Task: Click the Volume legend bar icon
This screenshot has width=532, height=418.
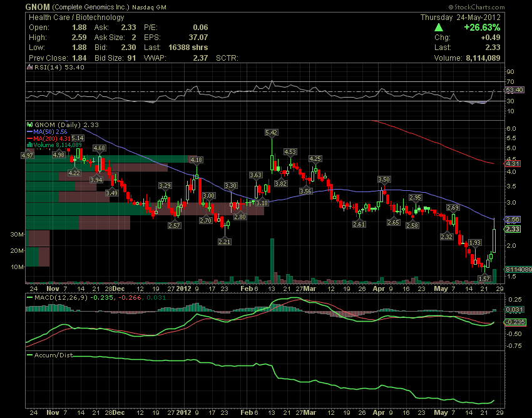Action: click(x=29, y=145)
